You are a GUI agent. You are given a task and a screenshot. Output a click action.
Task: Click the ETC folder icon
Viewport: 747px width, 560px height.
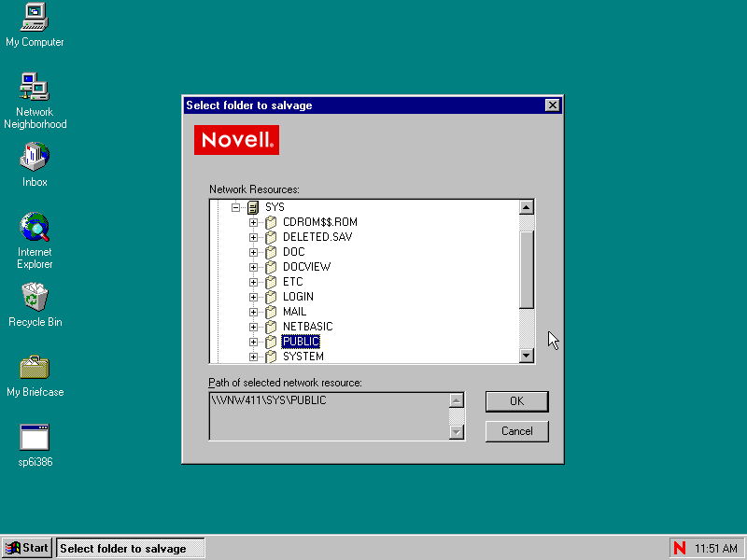pyautogui.click(x=271, y=282)
